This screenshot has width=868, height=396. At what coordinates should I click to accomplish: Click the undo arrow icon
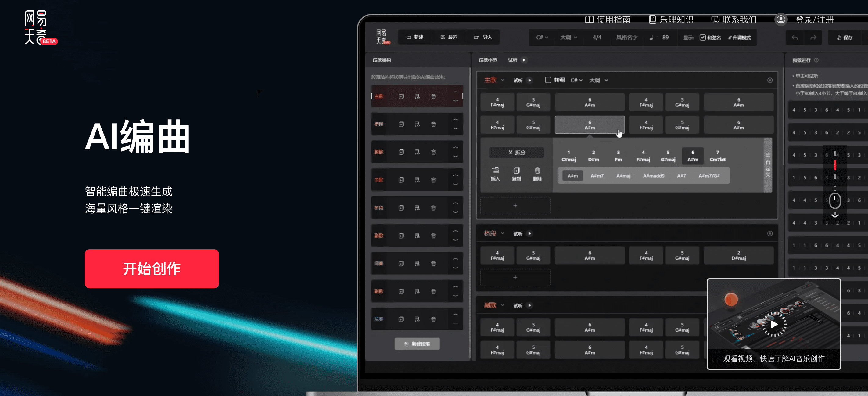[794, 38]
